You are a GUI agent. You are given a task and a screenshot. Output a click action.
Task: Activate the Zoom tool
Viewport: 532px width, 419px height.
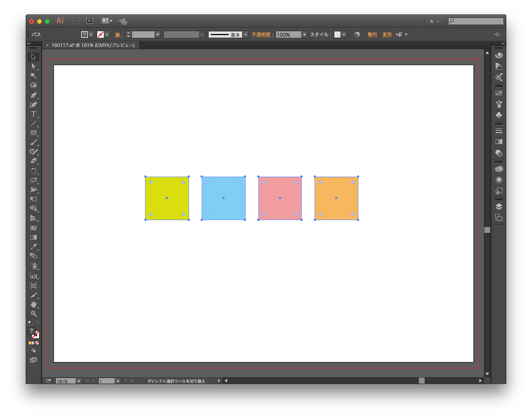(34, 314)
